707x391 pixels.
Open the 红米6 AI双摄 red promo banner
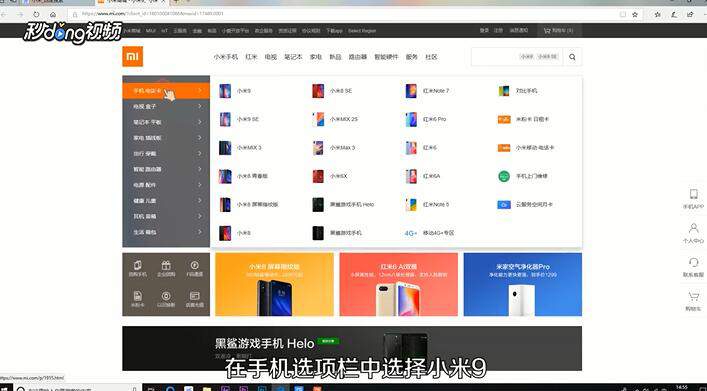tap(399, 285)
